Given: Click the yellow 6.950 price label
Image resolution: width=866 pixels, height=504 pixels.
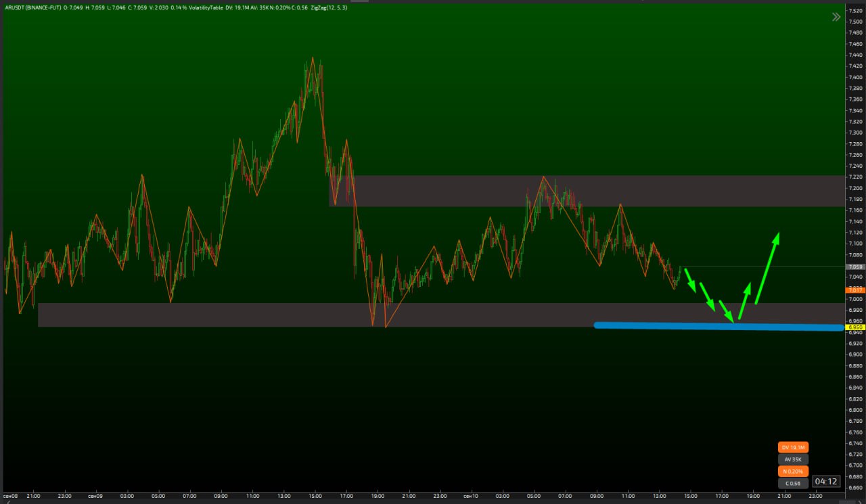Looking at the screenshot, I should coord(855,327).
